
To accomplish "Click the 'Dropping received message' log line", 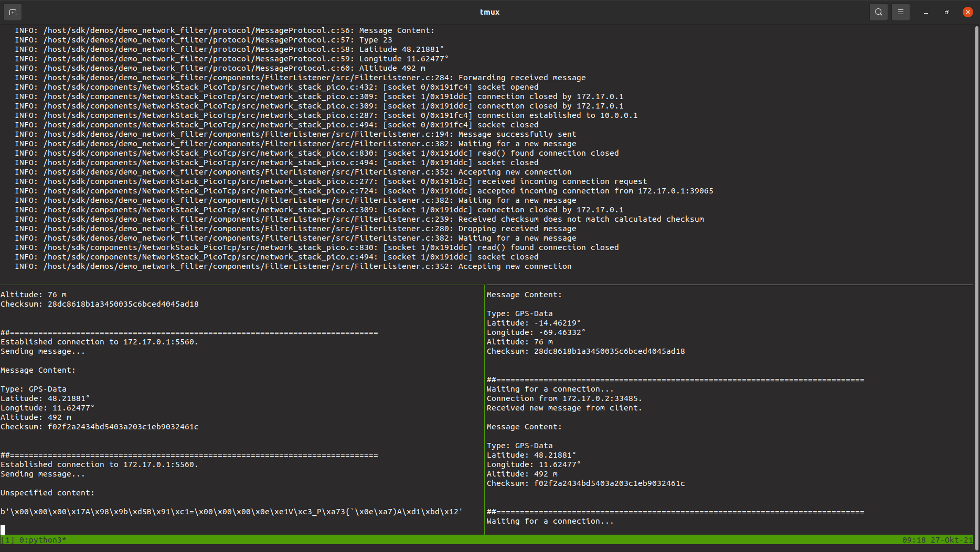I will (295, 229).
